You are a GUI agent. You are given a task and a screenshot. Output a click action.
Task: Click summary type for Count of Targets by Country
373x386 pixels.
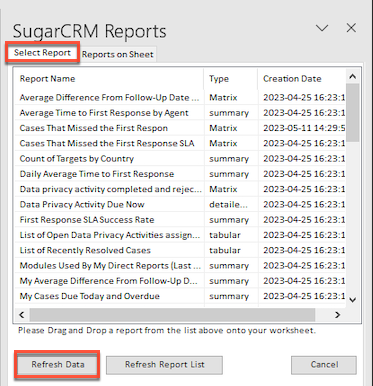pos(229,159)
